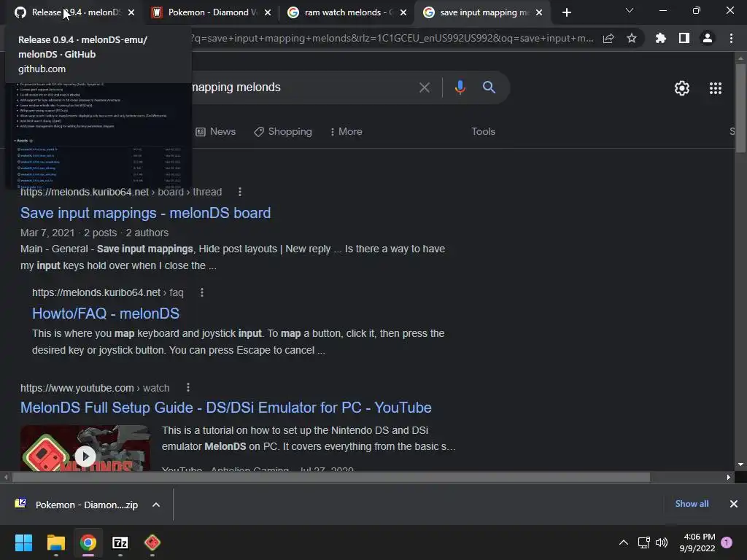Click the address bar URL
The width and height of the screenshot is (747, 560).
tap(393, 38)
